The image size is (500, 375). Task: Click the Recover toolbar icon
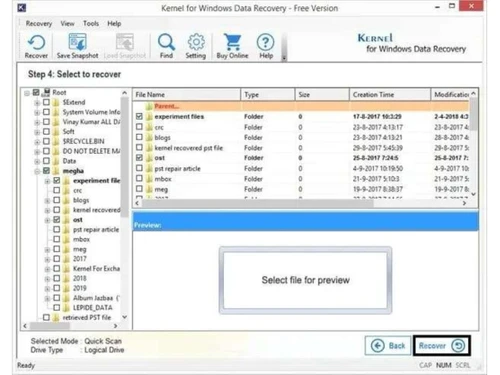coord(36,43)
